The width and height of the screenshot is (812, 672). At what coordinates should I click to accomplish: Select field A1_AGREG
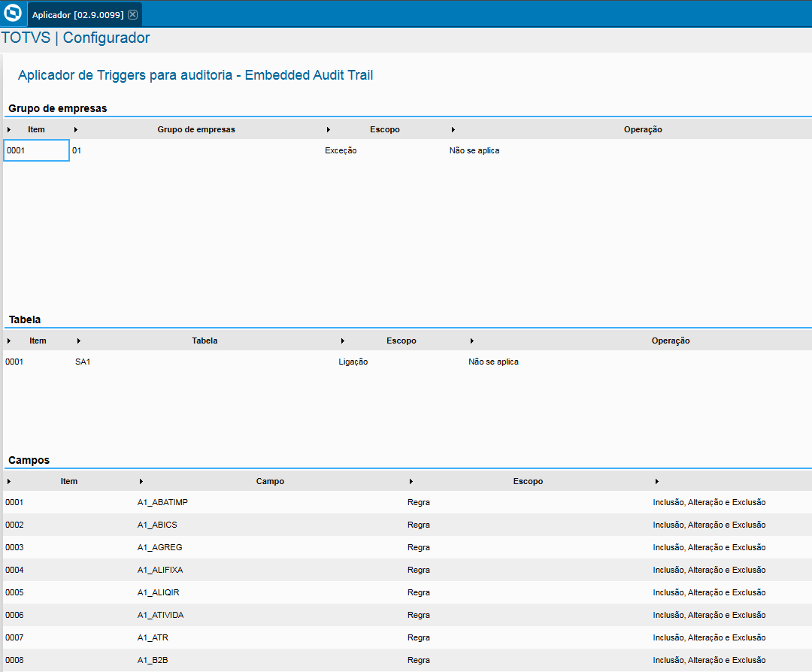(x=160, y=547)
